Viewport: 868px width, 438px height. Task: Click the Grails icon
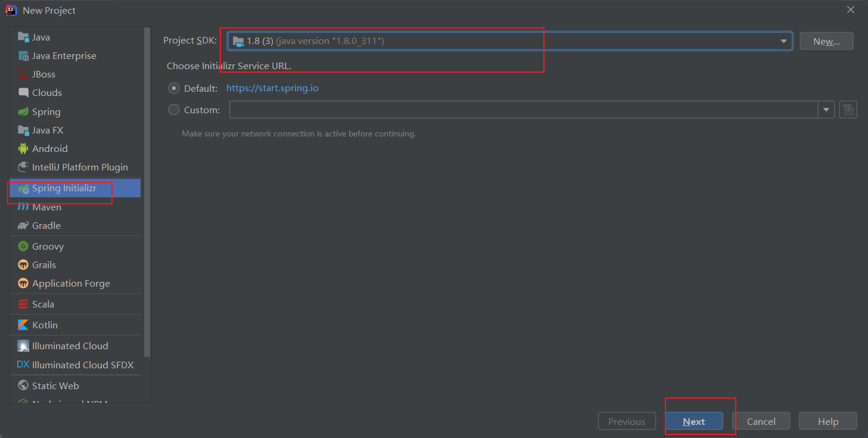coord(23,265)
